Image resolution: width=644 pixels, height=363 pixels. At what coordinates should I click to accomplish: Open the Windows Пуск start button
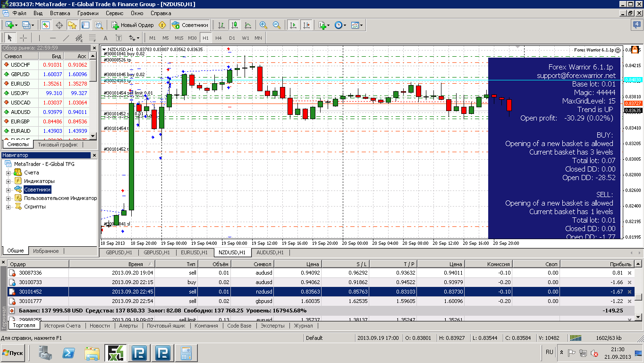coord(12,353)
